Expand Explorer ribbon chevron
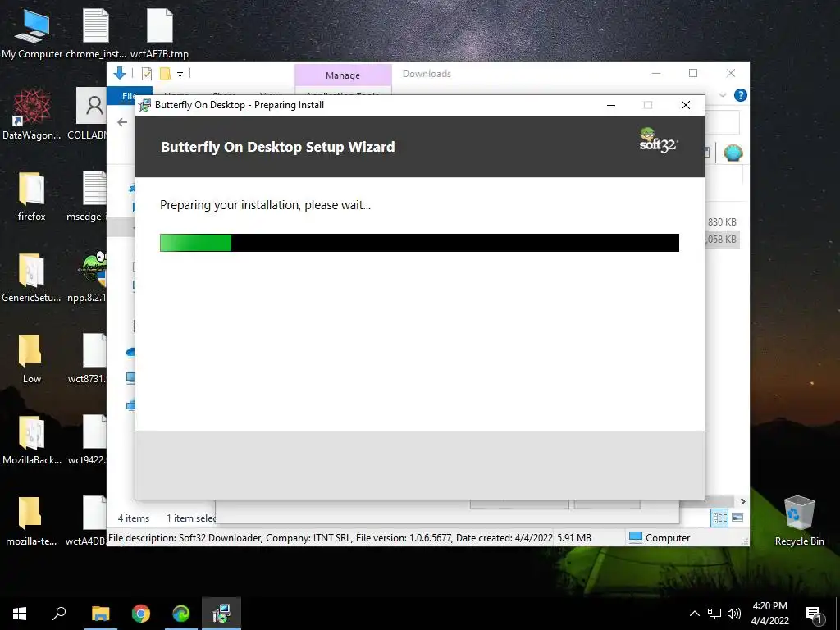The width and height of the screenshot is (840, 630). coord(723,95)
